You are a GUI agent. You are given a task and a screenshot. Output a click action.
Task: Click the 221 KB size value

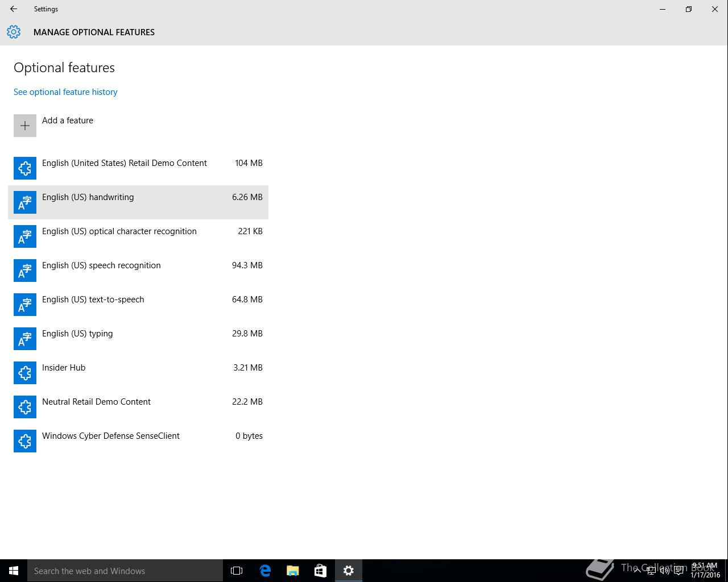point(250,231)
